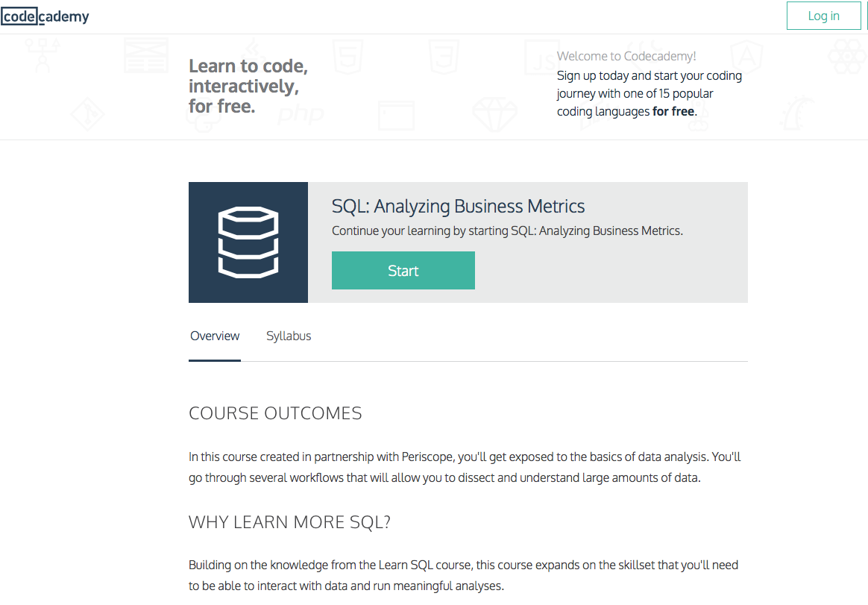This screenshot has height=605, width=868.
Task: Click the Course Outcomes heading
Action: [x=275, y=413]
